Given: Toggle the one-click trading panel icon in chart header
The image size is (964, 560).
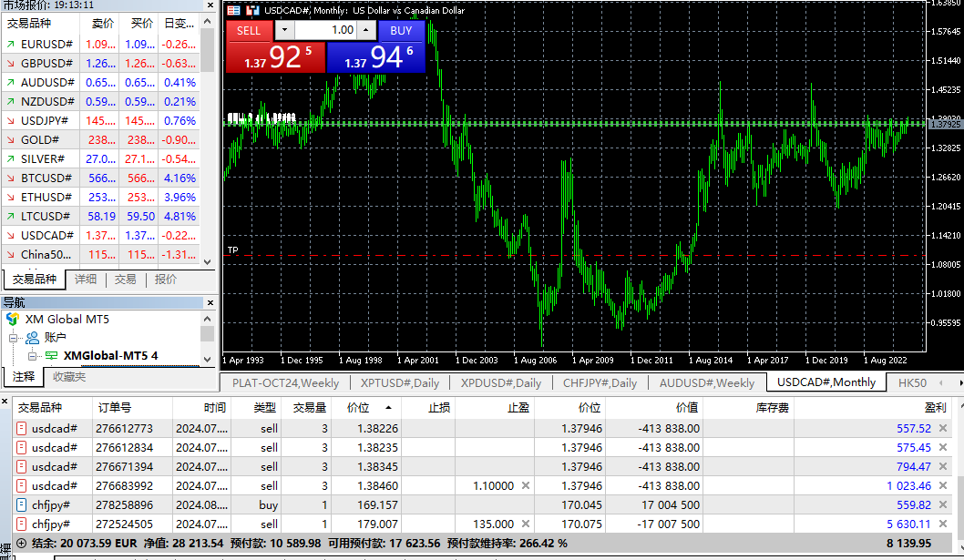Looking at the screenshot, I should tap(233, 10).
